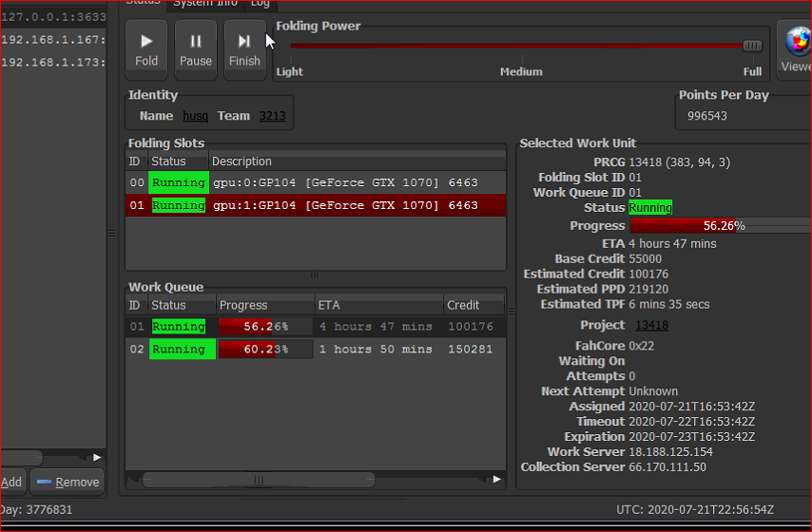Set folding power to Light
The image size is (812, 532).
pyautogui.click(x=289, y=71)
